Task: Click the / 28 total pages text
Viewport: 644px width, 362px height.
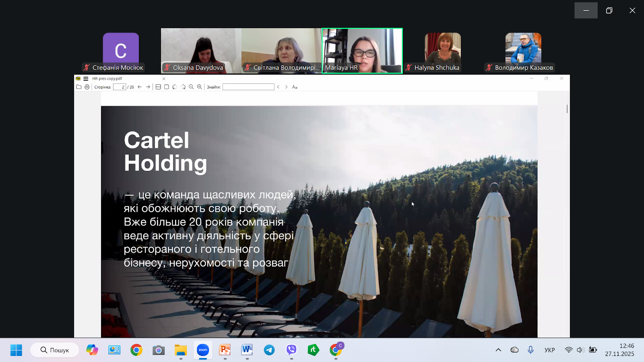Action: [x=131, y=87]
